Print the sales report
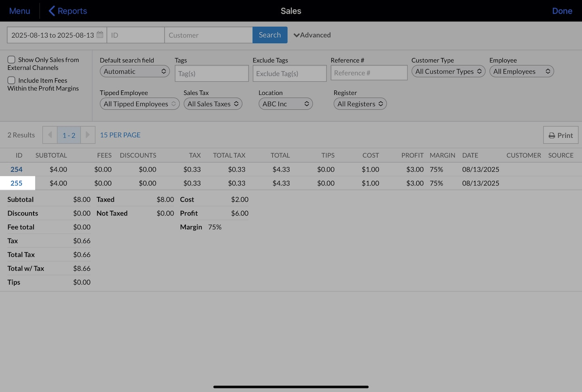 click(561, 135)
